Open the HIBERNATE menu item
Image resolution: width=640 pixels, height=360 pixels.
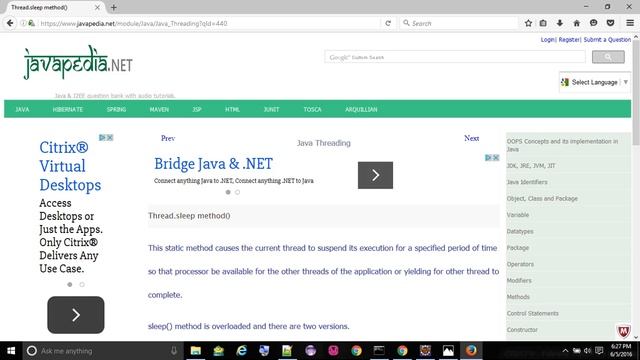68,109
